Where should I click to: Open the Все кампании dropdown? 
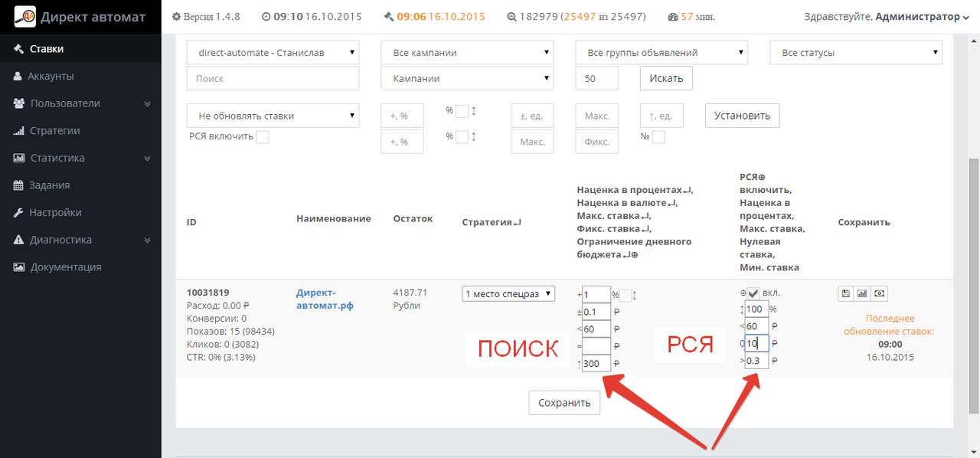click(x=467, y=53)
